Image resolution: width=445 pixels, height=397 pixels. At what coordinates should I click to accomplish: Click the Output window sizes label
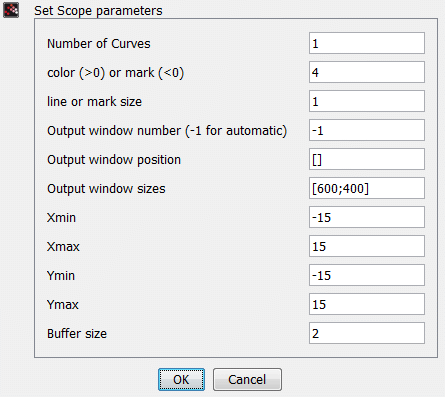(x=106, y=189)
